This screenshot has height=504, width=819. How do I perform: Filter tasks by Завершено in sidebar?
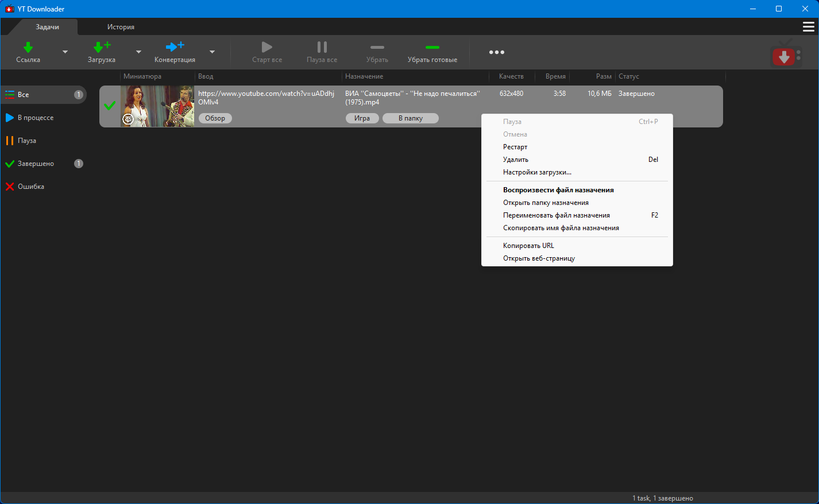tap(36, 164)
